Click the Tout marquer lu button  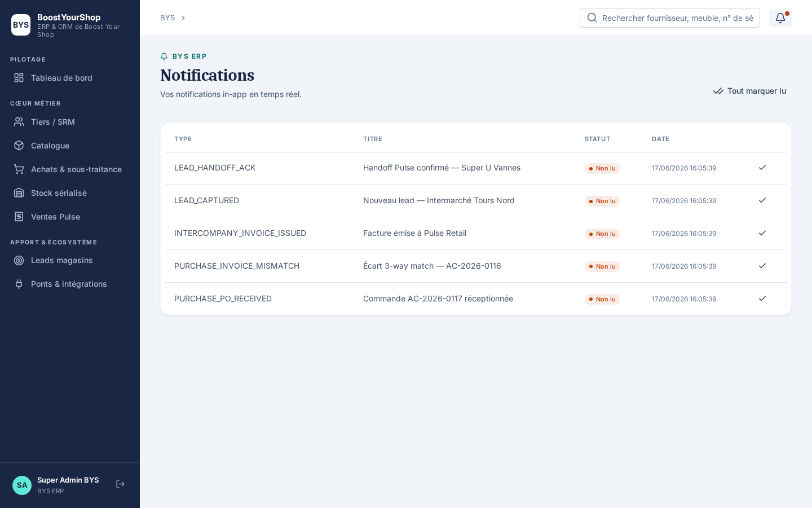click(x=749, y=91)
